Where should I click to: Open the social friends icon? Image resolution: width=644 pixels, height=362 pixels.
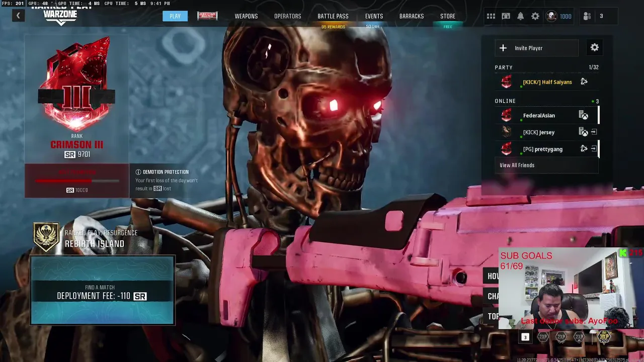[x=587, y=16]
